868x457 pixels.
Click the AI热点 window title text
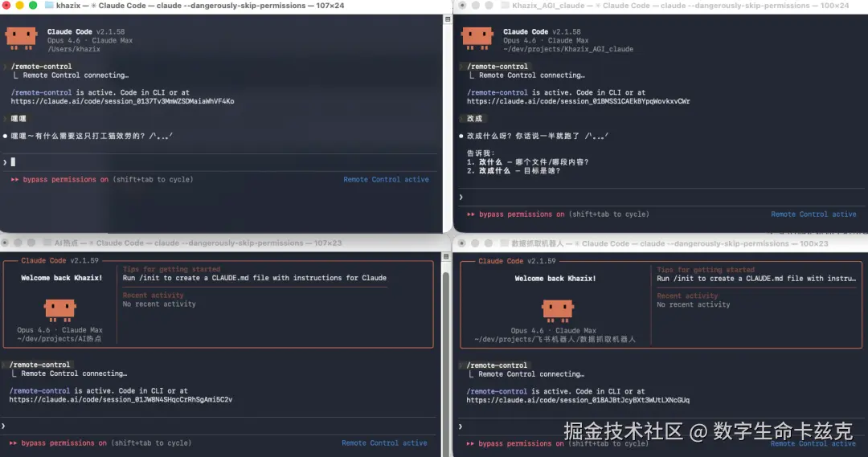coord(198,243)
